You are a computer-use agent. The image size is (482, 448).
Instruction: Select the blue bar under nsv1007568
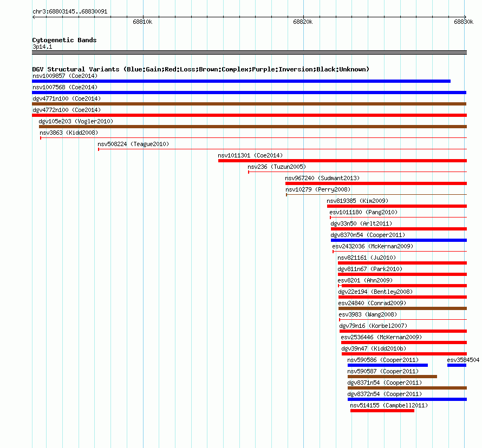pos(249,93)
